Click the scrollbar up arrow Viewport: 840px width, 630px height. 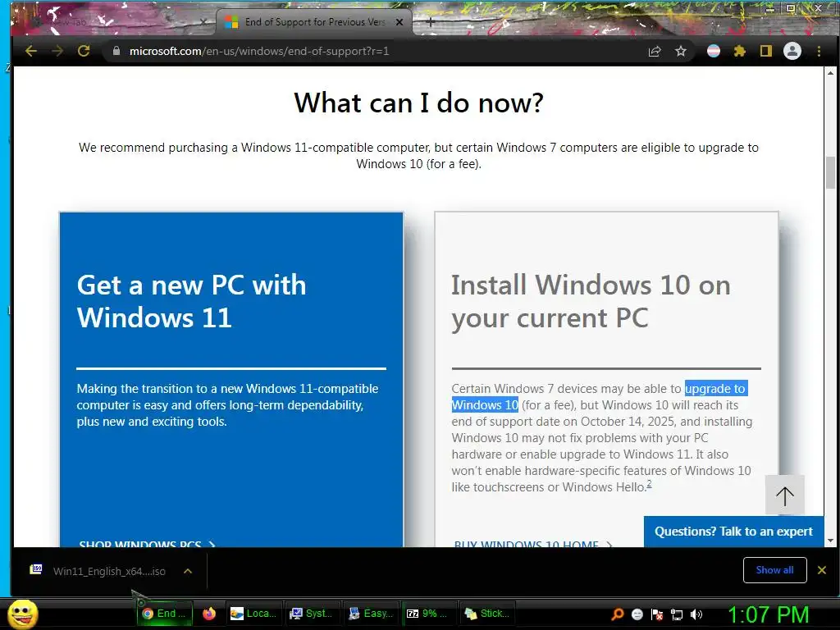830,73
